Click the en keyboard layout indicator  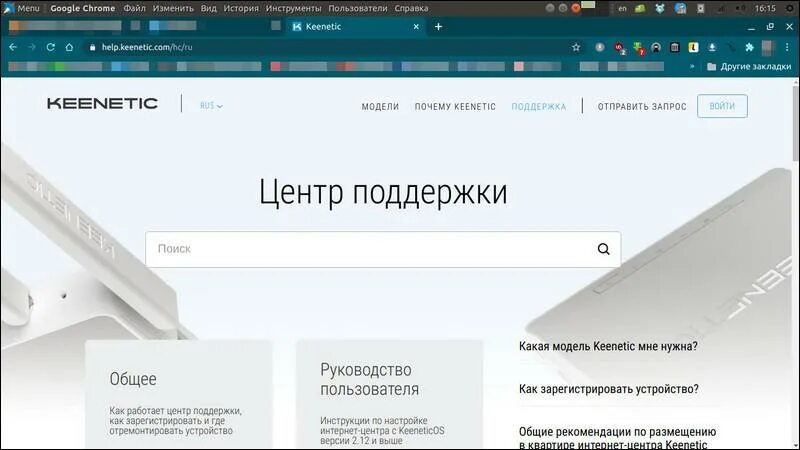(622, 8)
